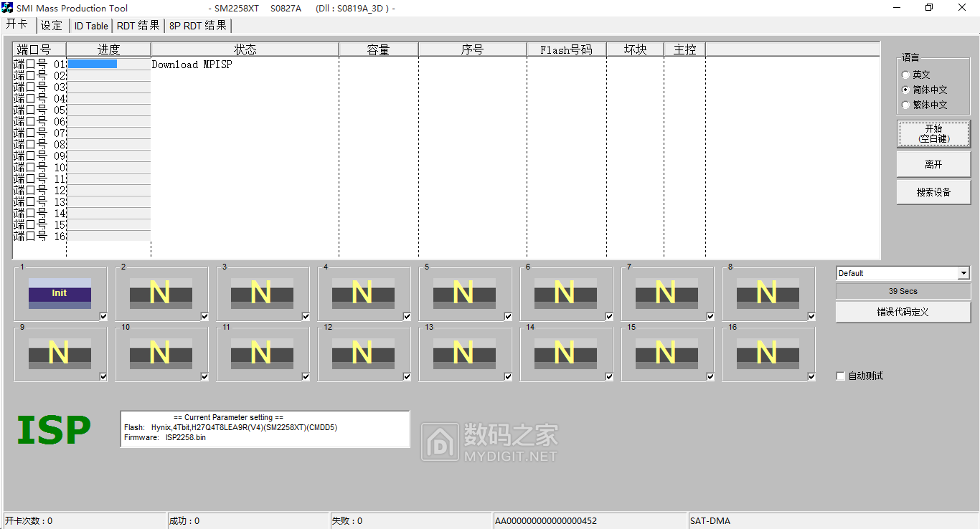Click the port 9 N status icon
The image size is (980, 529).
60,353
